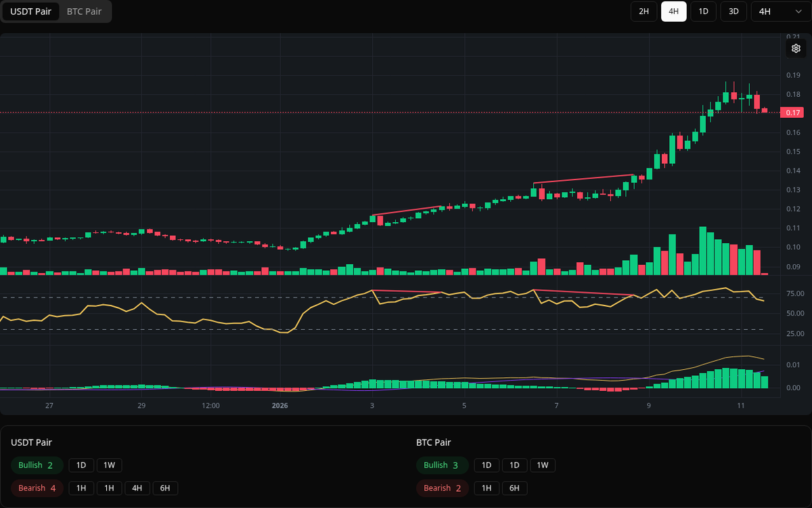
Task: Select the 3D timeframe button
Action: (733, 12)
